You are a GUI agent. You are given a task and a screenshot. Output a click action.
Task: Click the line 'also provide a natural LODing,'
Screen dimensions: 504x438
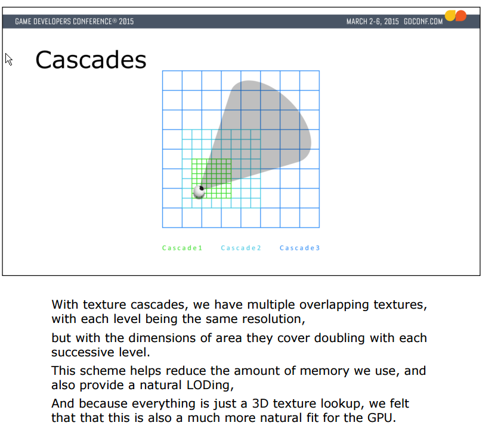(143, 385)
